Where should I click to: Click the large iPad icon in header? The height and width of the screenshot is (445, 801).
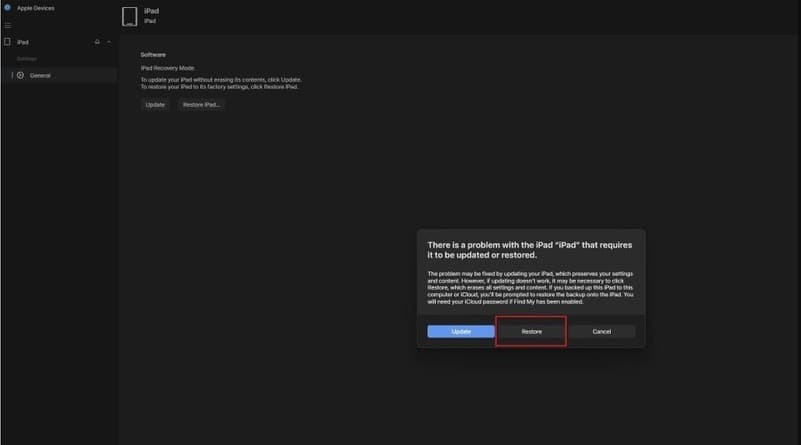point(129,16)
